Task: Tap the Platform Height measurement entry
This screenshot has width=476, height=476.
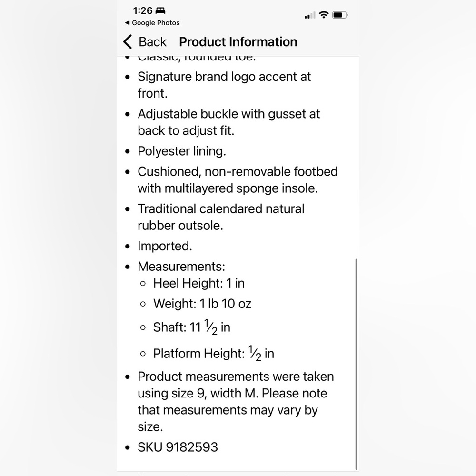Action: click(213, 353)
